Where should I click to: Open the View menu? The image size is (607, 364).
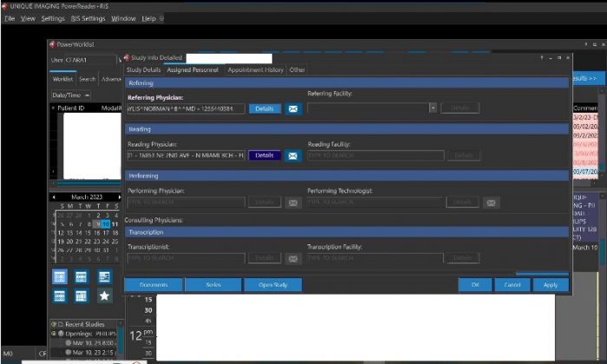point(28,18)
